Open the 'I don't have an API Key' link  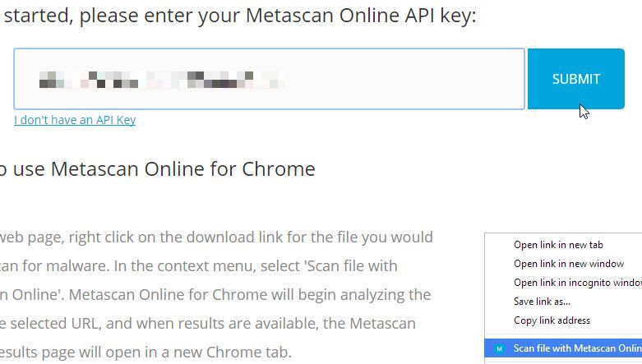(75, 120)
